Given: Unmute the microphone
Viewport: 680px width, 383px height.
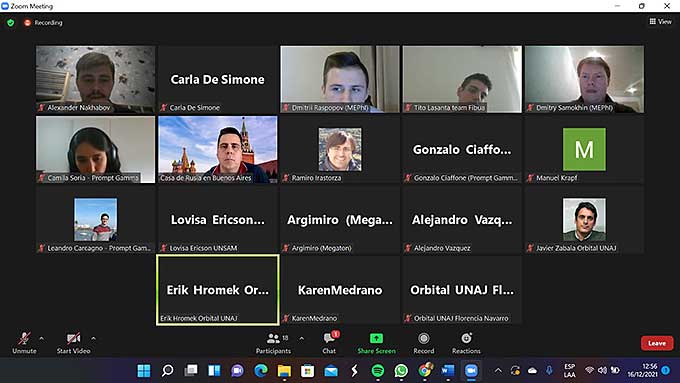Looking at the screenshot, I should 24,343.
